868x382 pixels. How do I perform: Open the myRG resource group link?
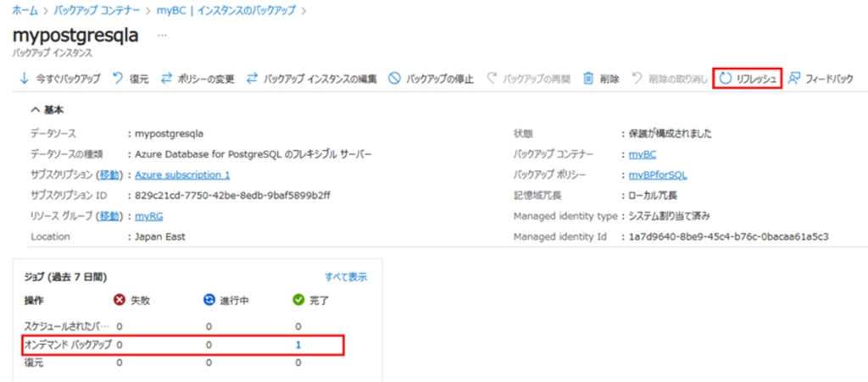tap(149, 216)
